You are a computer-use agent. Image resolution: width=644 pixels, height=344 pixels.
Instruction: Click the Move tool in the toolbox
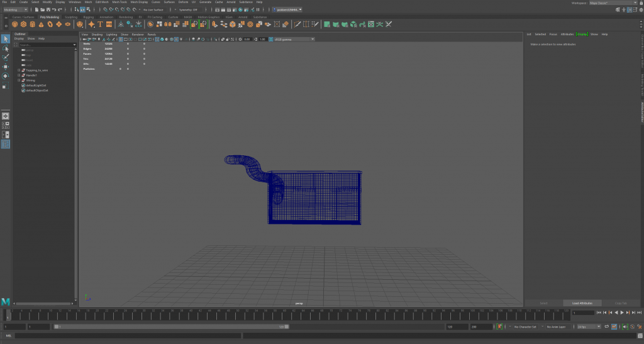click(6, 66)
